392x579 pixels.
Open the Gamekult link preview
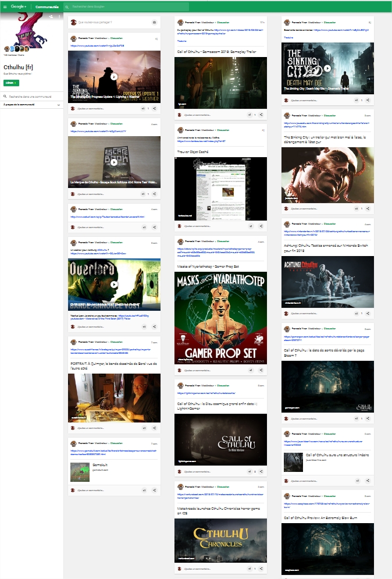[x=114, y=472]
